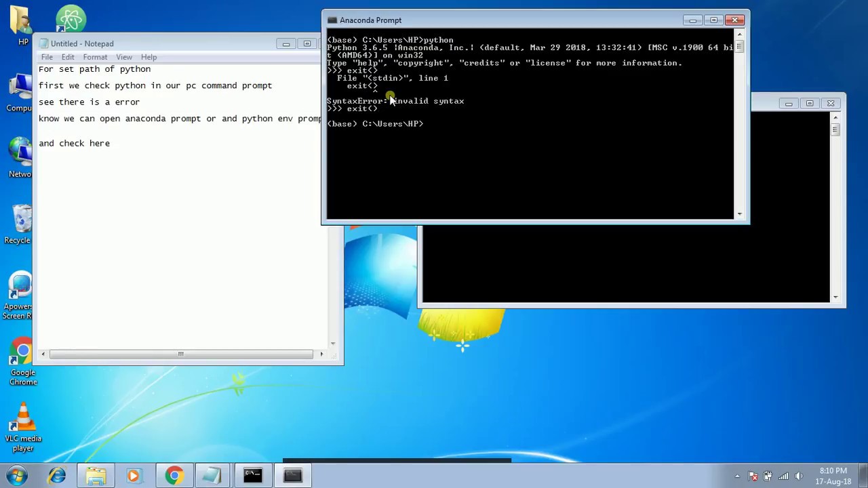
Task: Click the 'Untitled - Notepad' title text
Action: point(82,44)
